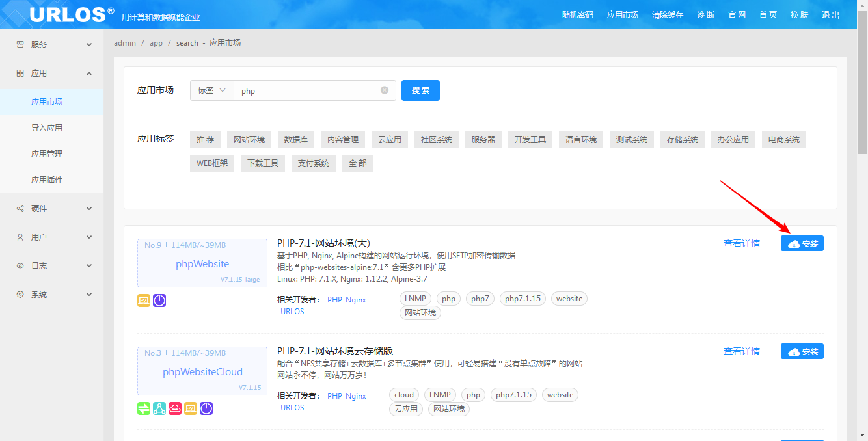Click teal cluster icon under phpWebsiteCloud card
868x441 pixels.
pyautogui.click(x=159, y=408)
